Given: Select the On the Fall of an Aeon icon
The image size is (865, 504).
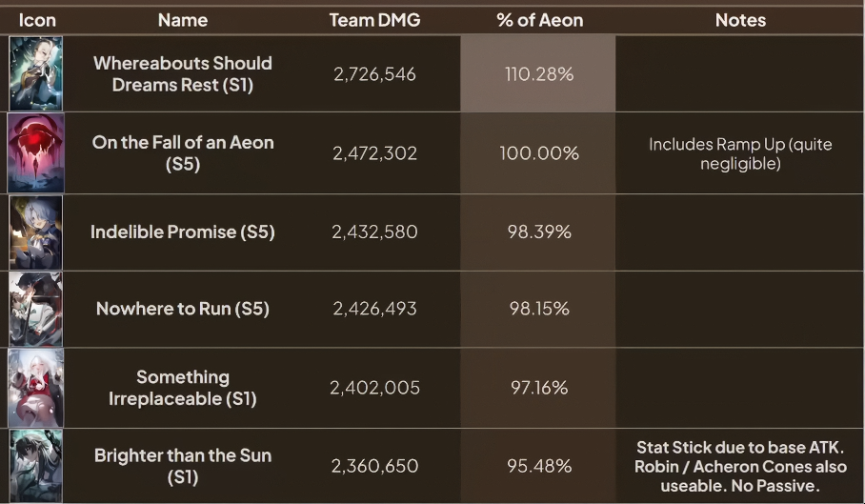Looking at the screenshot, I should 36,152.
